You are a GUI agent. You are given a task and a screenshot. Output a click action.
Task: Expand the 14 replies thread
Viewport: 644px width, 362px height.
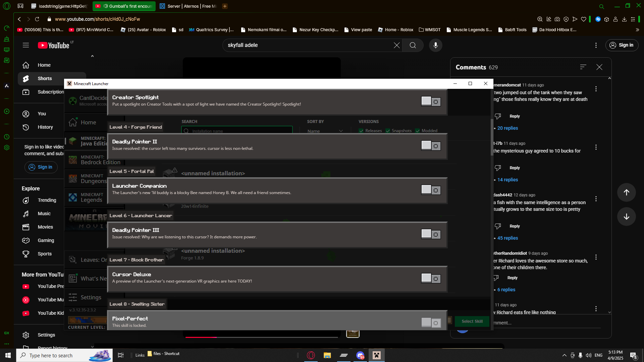pos(507,180)
